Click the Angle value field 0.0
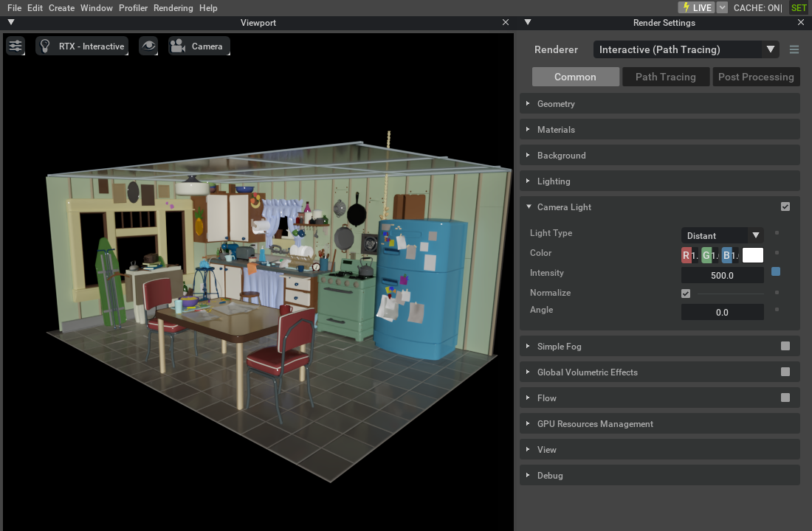This screenshot has width=812, height=531. click(722, 312)
